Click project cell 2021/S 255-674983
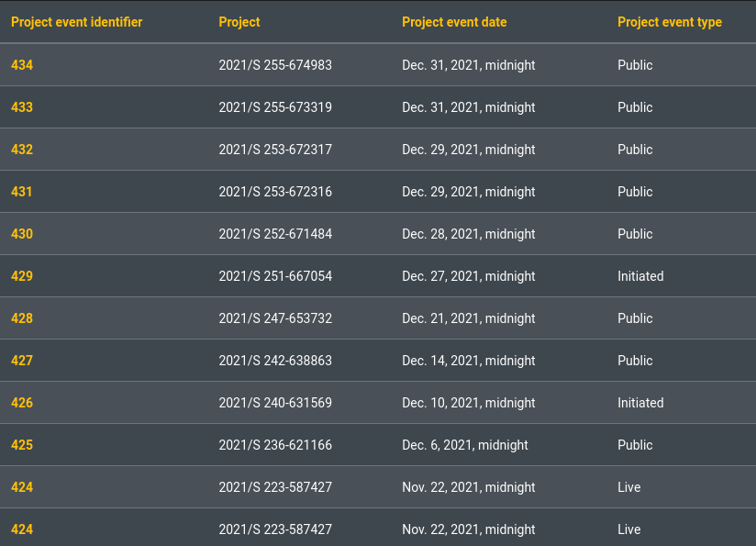Image resolution: width=756 pixels, height=546 pixels. coord(275,65)
